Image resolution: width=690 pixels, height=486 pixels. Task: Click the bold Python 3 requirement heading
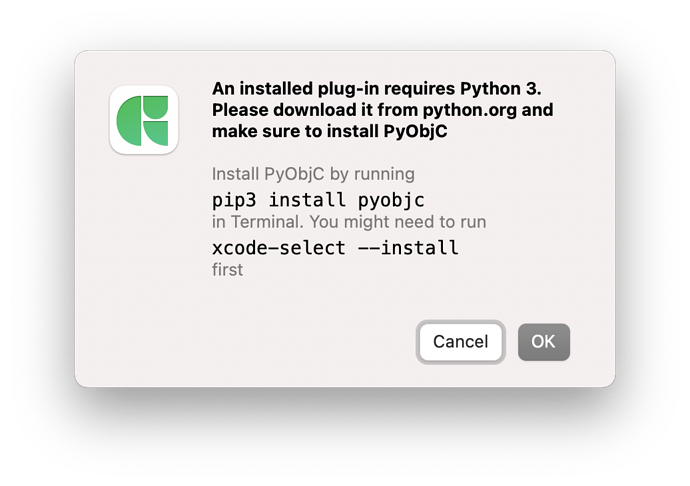tap(382, 110)
